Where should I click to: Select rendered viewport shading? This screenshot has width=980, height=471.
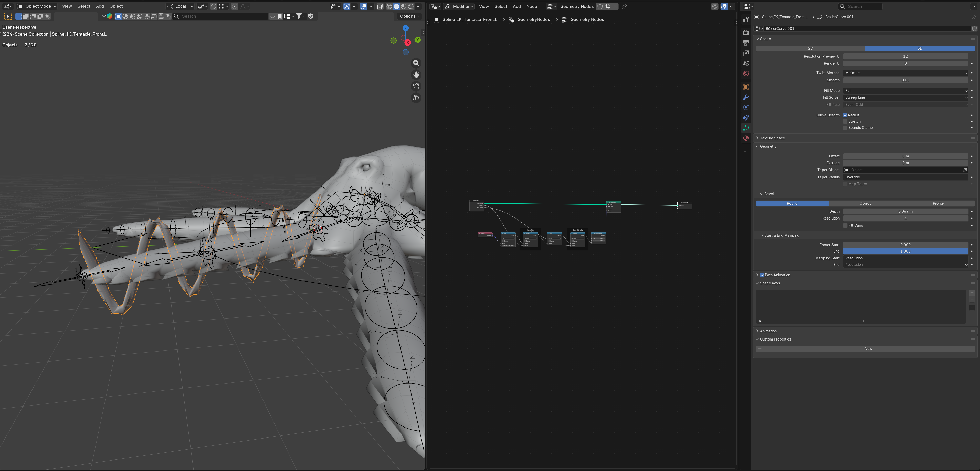click(x=411, y=6)
